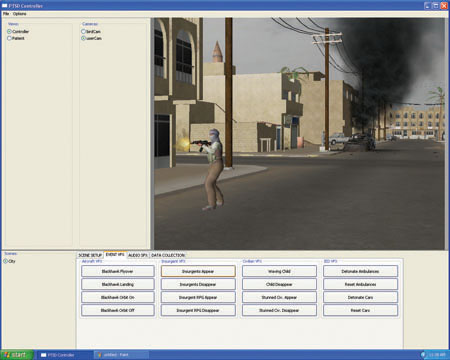
Task: Trigger the Waving Child event
Action: 279,271
